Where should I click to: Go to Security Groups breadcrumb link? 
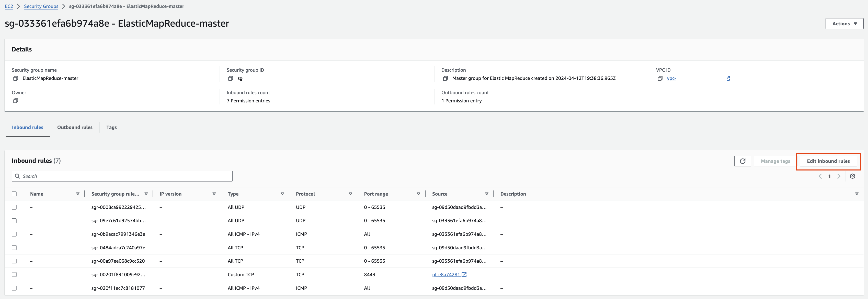pyautogui.click(x=41, y=6)
